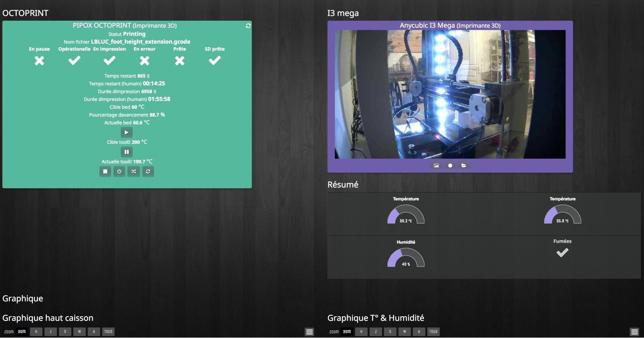The width and height of the screenshot is (644, 338).
Task: Click the PIPOX OCTOPRINT tile title
Action: pyautogui.click(x=125, y=25)
